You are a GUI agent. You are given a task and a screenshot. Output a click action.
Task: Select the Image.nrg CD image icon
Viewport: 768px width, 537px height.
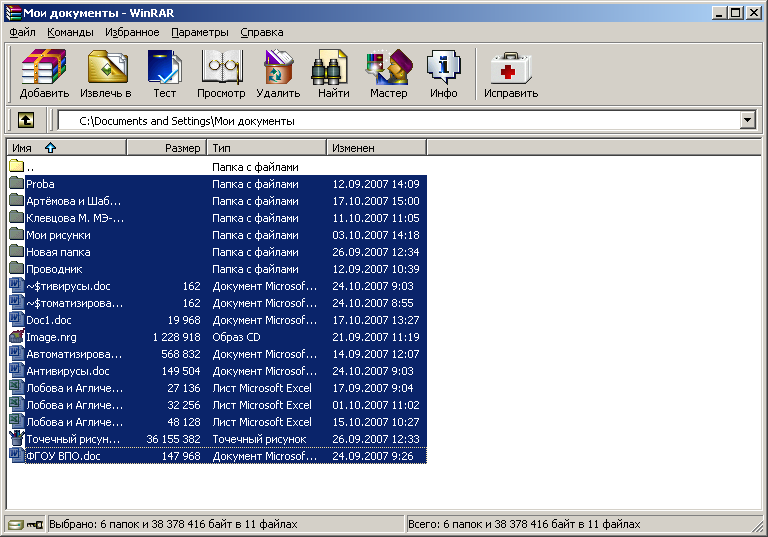coord(17,336)
